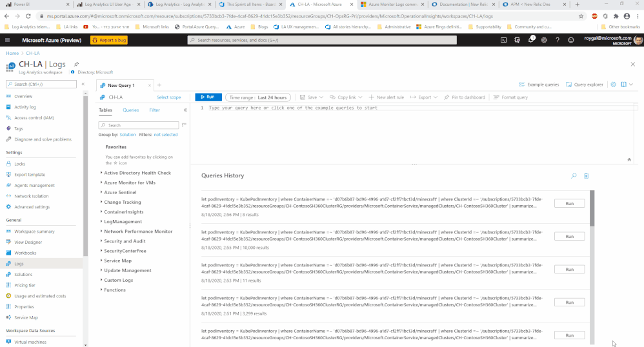
Task: Open a new browser tab
Action: pyautogui.click(x=577, y=5)
